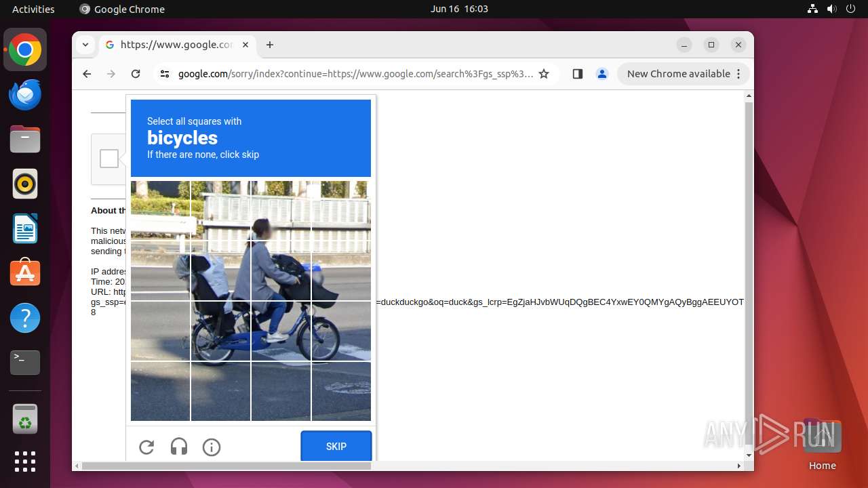Open Terminal from the dock

[x=25, y=363]
